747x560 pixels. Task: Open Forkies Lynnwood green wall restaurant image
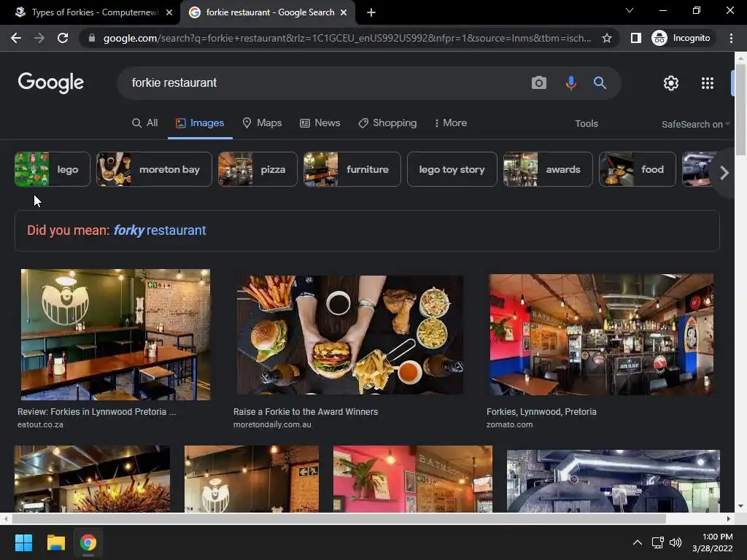point(115,334)
